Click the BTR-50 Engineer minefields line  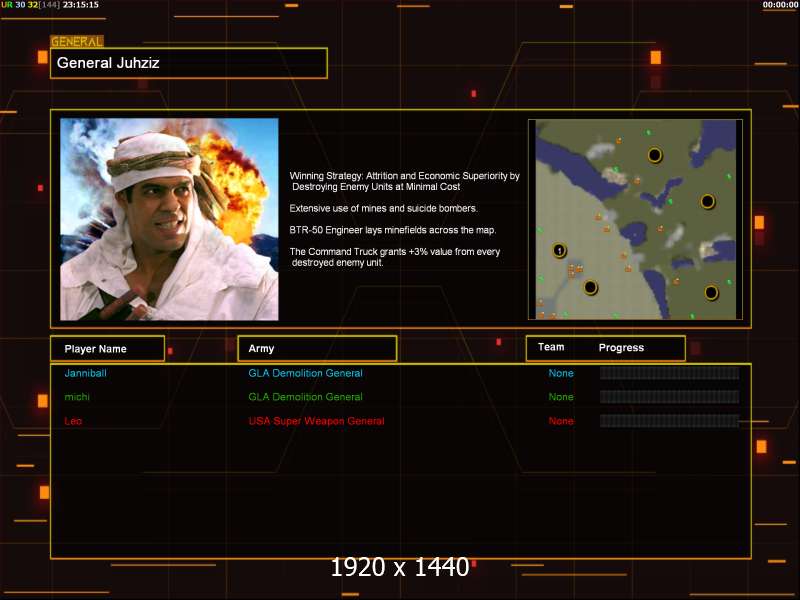point(392,230)
